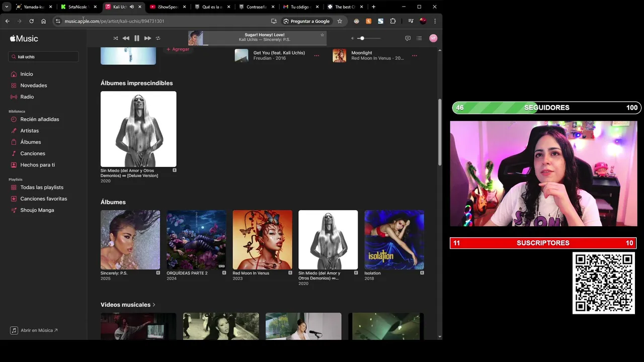Go back in the browser
The image size is (644, 362).
[x=7, y=21]
